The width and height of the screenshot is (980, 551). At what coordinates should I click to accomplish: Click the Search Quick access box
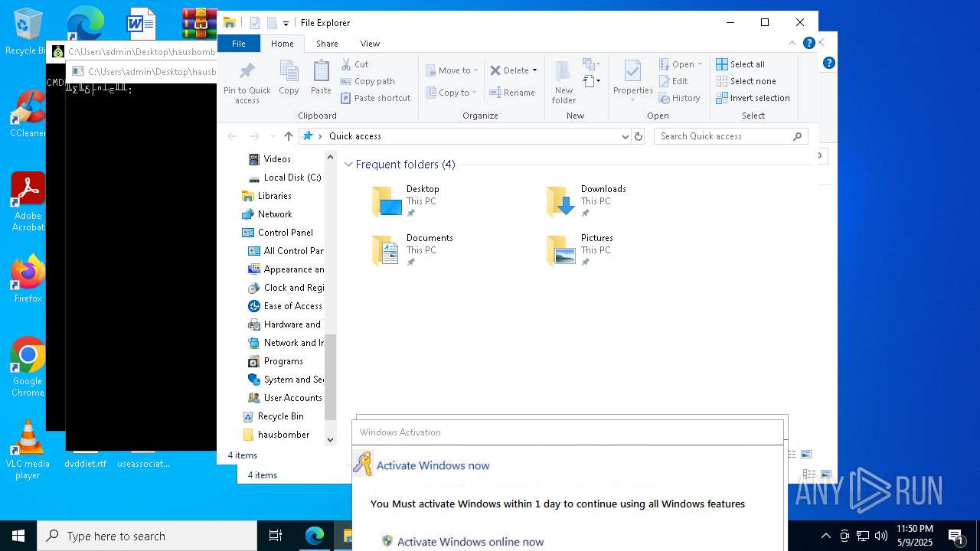click(731, 136)
